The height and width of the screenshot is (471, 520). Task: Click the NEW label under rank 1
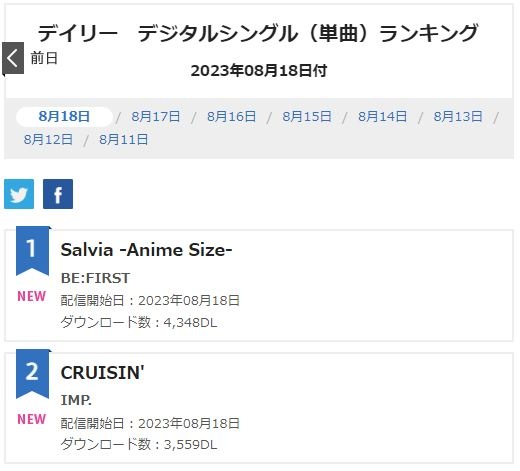[x=32, y=296]
